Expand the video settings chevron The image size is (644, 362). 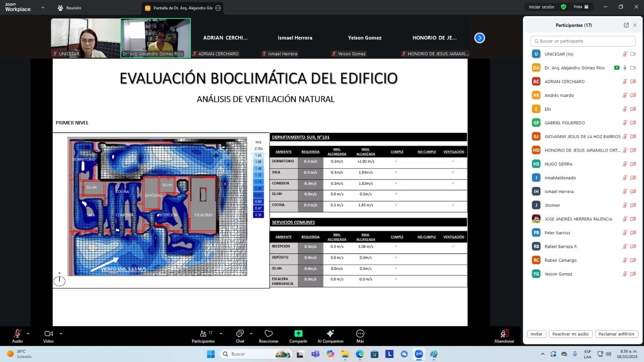tap(61, 333)
